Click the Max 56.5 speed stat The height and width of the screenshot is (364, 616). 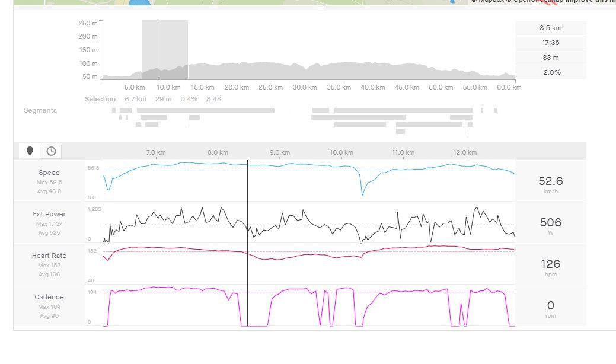49,182
